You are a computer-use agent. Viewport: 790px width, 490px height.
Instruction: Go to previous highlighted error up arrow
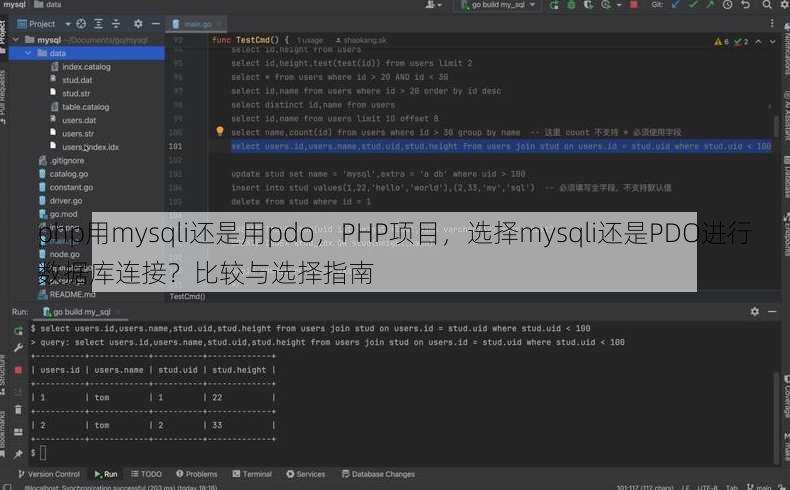pyautogui.click(x=758, y=41)
